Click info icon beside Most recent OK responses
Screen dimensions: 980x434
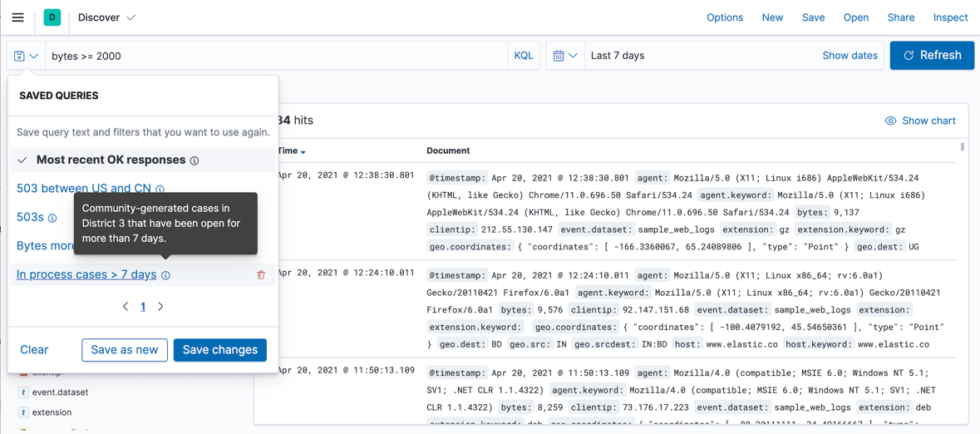(195, 160)
